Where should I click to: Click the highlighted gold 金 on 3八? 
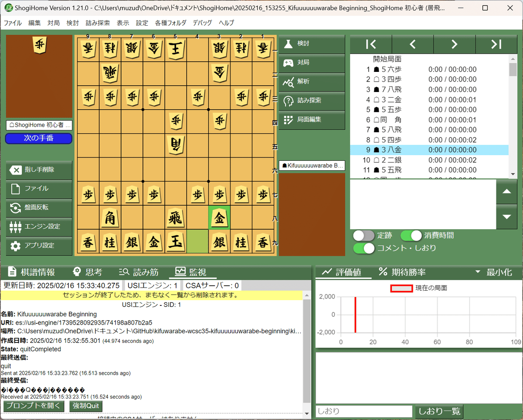[219, 218]
